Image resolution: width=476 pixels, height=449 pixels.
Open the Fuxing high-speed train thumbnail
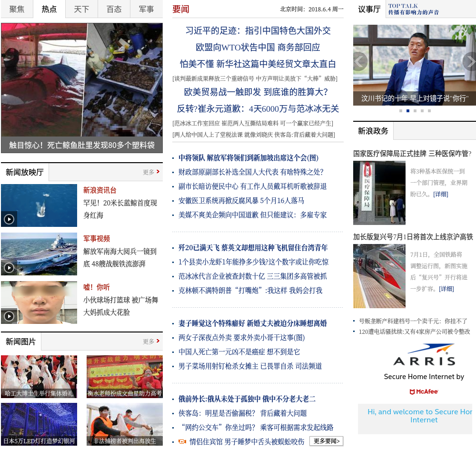click(379, 276)
